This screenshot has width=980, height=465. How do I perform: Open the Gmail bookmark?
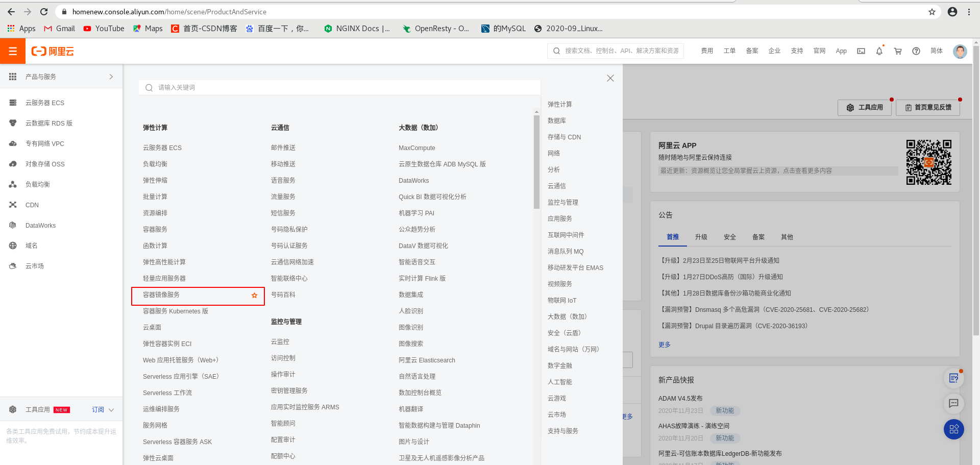60,29
